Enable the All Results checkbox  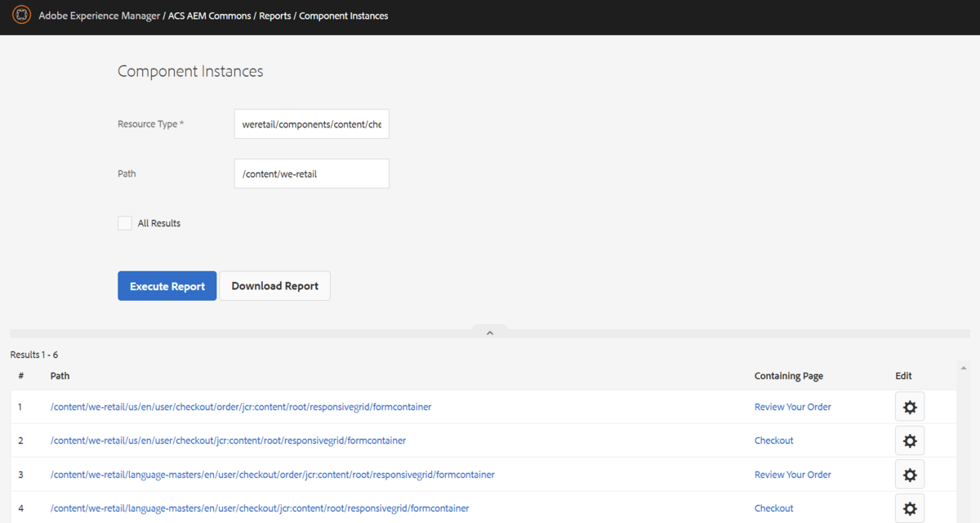tap(125, 223)
